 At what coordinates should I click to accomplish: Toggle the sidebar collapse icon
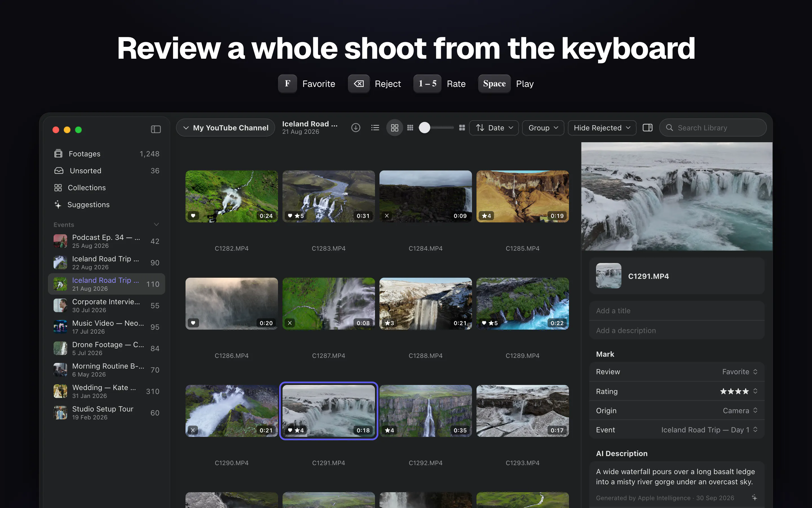coord(156,129)
